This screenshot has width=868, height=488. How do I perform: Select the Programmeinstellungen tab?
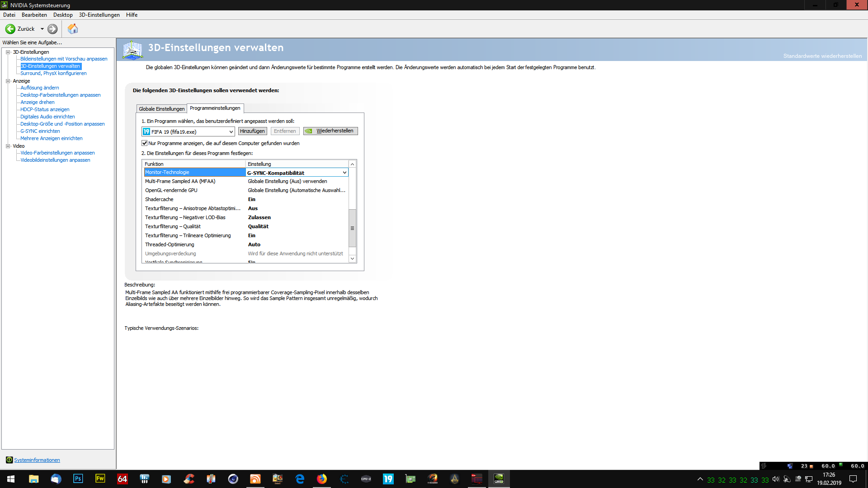click(x=215, y=108)
